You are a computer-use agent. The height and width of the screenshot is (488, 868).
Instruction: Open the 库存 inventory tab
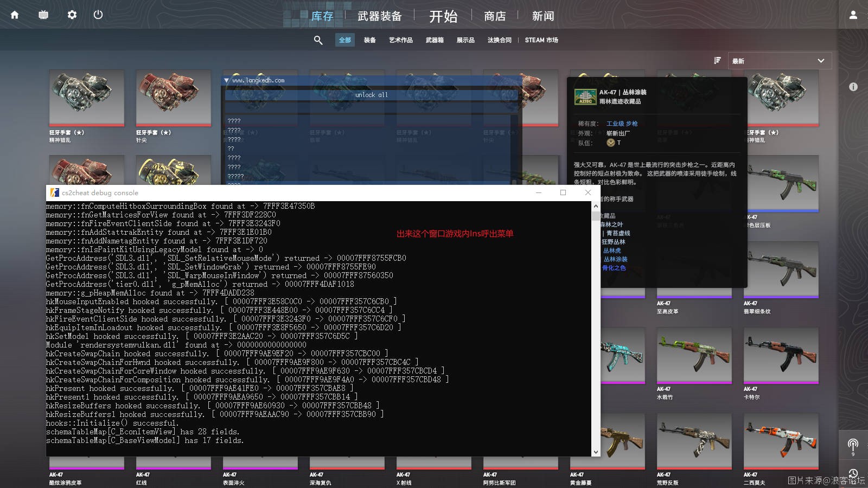click(x=322, y=16)
